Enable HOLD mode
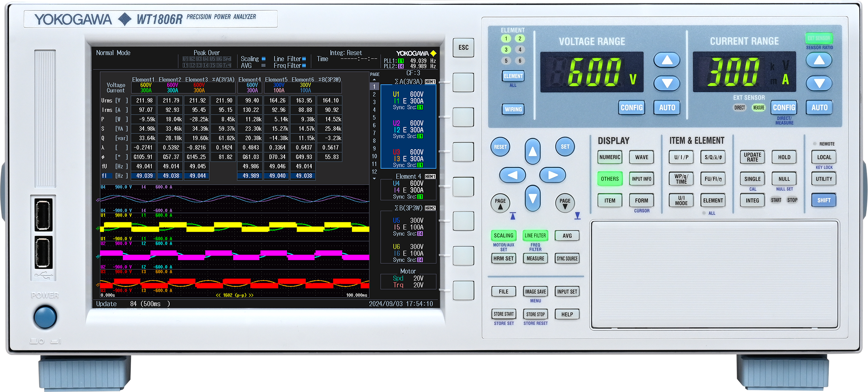The image size is (868, 392). pos(784,157)
